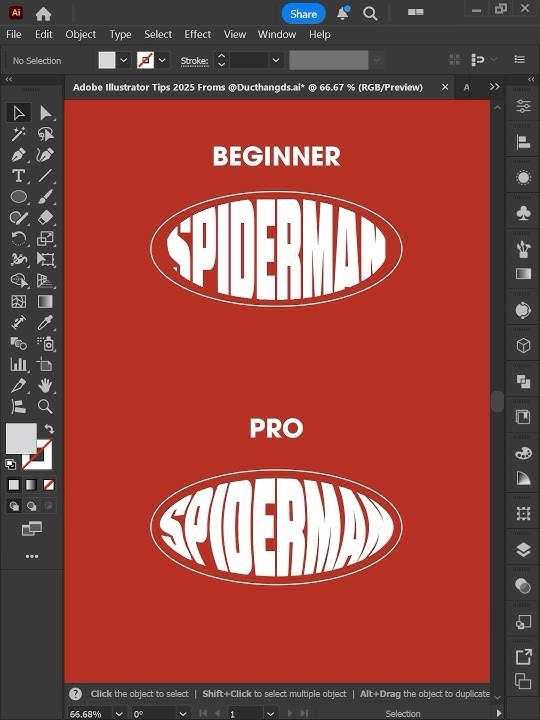
Task: Choose the Blend tool
Action: click(18, 343)
